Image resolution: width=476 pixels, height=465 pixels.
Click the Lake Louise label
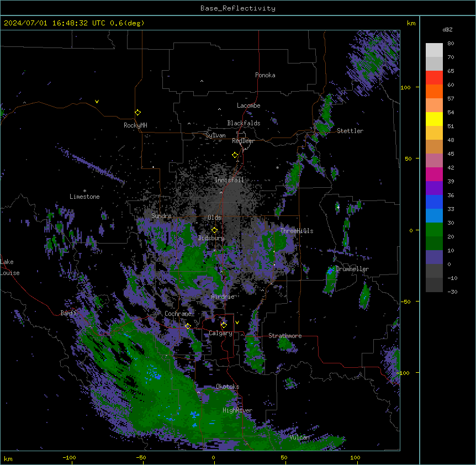coord(10,267)
